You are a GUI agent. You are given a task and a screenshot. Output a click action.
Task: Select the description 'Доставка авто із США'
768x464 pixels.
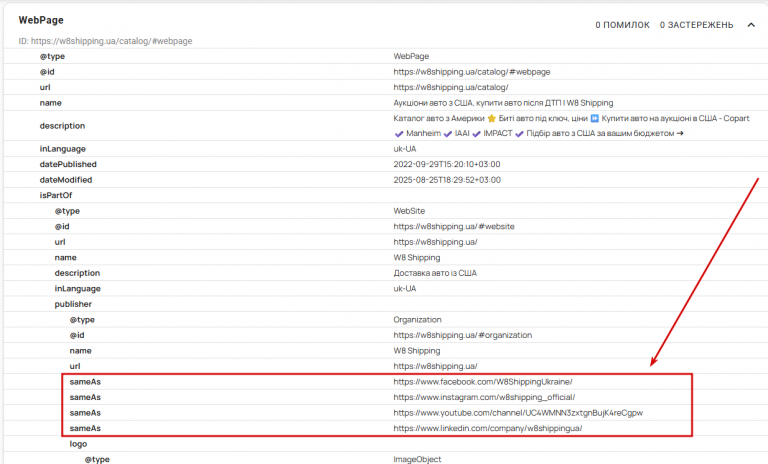(x=435, y=273)
